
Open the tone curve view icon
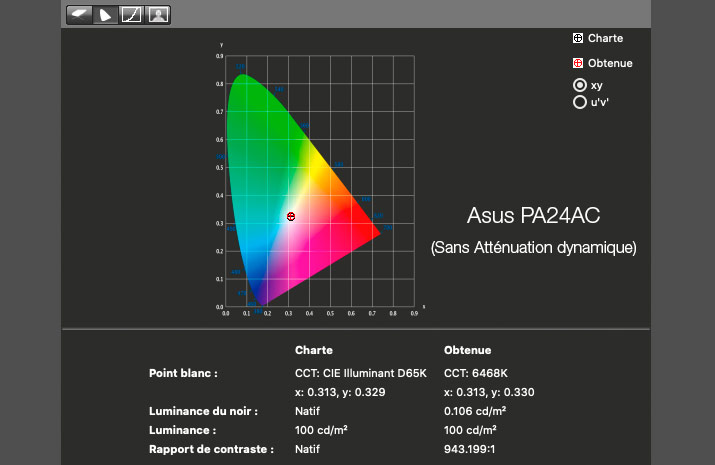pyautogui.click(x=131, y=15)
